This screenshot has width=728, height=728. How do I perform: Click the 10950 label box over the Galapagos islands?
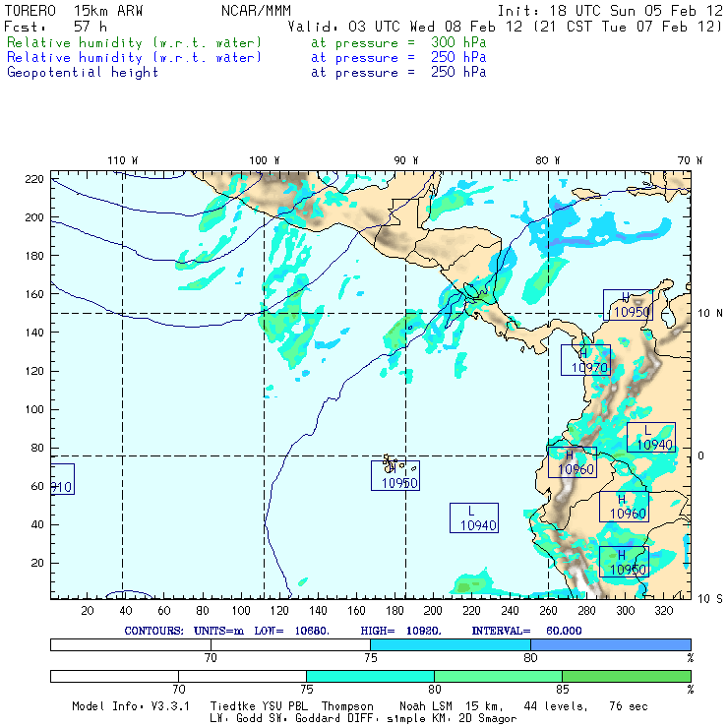point(395,476)
